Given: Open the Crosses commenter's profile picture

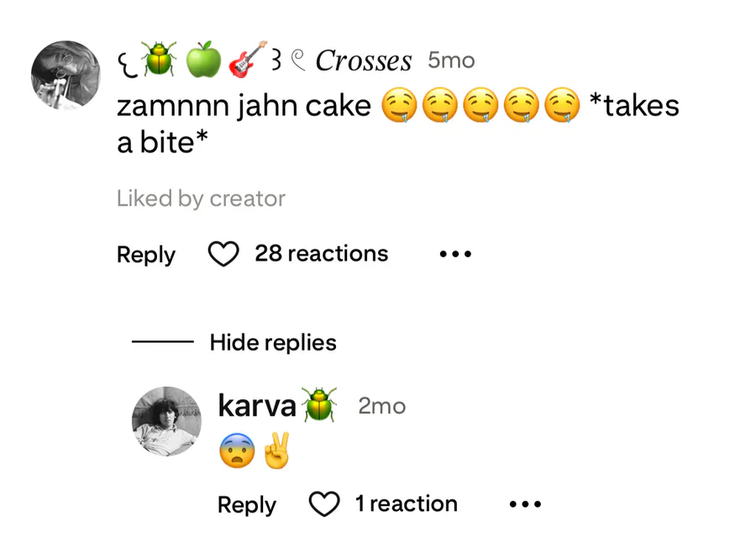Looking at the screenshot, I should 66,75.
